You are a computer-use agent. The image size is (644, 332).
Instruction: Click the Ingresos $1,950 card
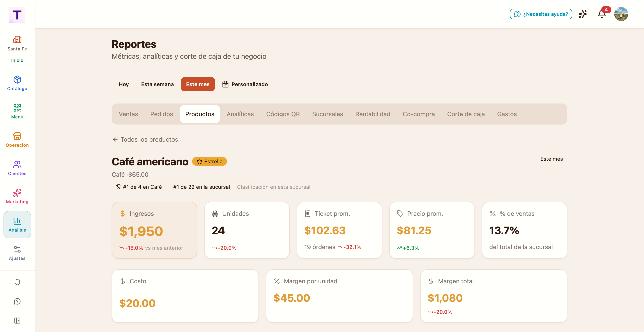point(154,230)
